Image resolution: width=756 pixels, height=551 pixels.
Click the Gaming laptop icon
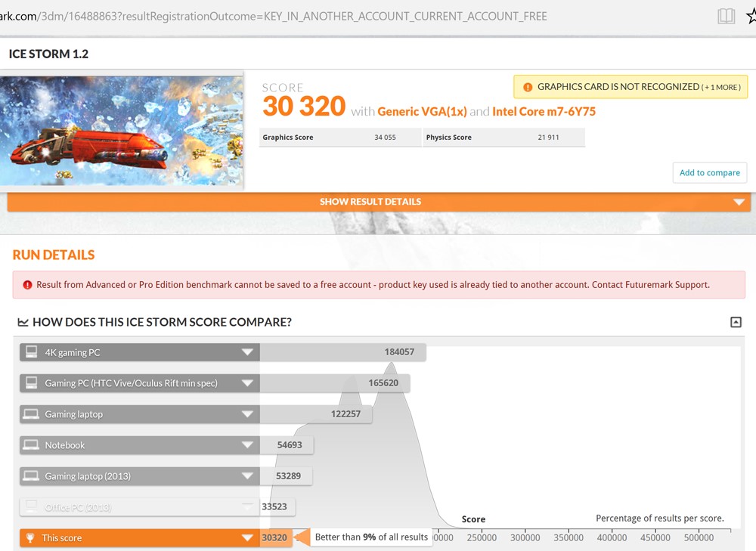pyautogui.click(x=31, y=414)
